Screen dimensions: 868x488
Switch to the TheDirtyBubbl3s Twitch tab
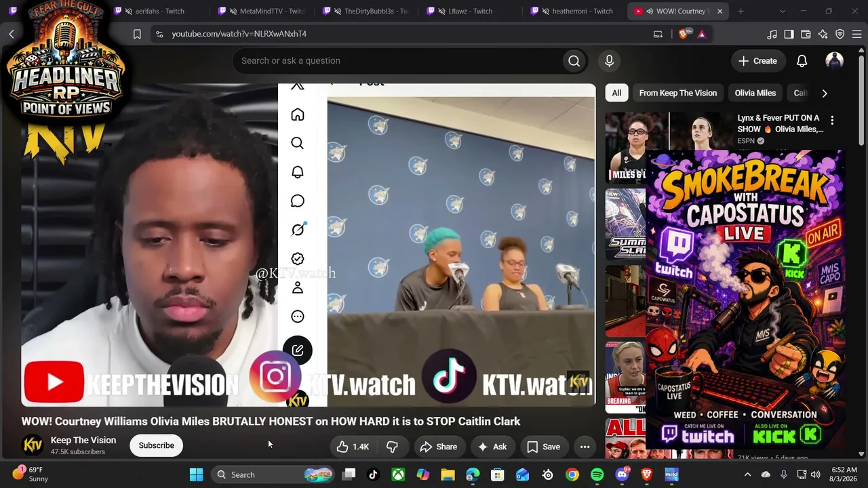[368, 11]
